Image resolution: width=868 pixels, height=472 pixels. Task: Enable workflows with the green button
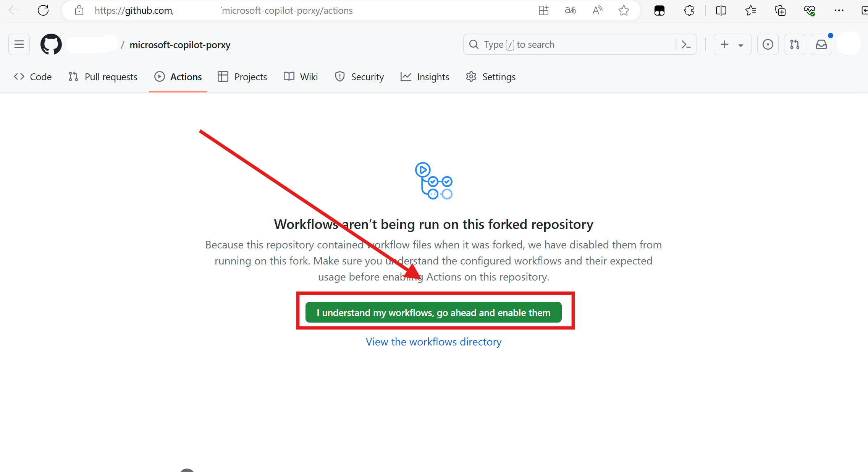[x=433, y=313]
